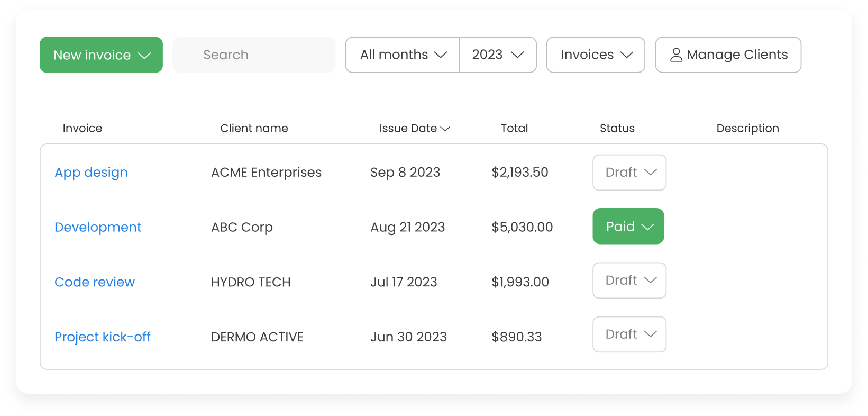This screenshot has width=868, height=416.
Task: Click the $890.33 total
Action: pos(517,337)
